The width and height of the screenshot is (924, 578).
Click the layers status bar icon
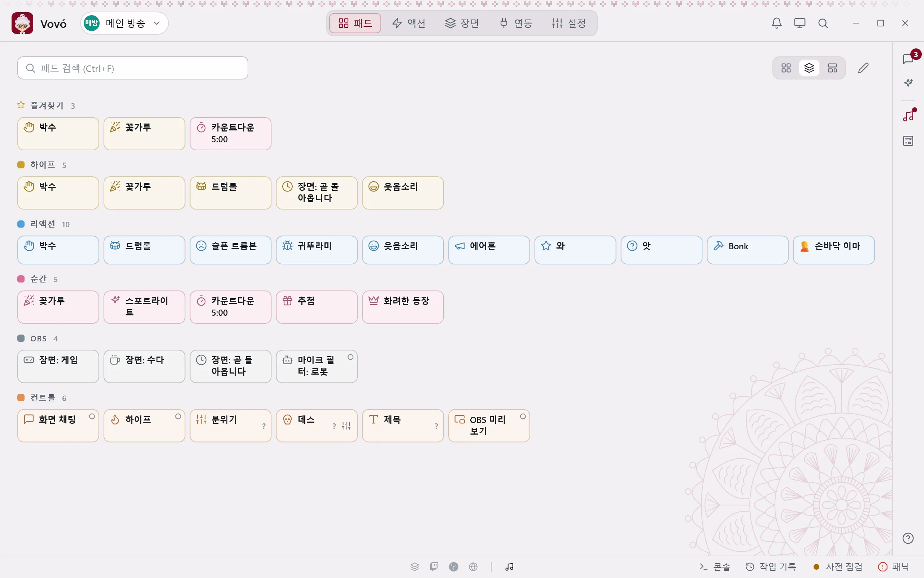(415, 567)
